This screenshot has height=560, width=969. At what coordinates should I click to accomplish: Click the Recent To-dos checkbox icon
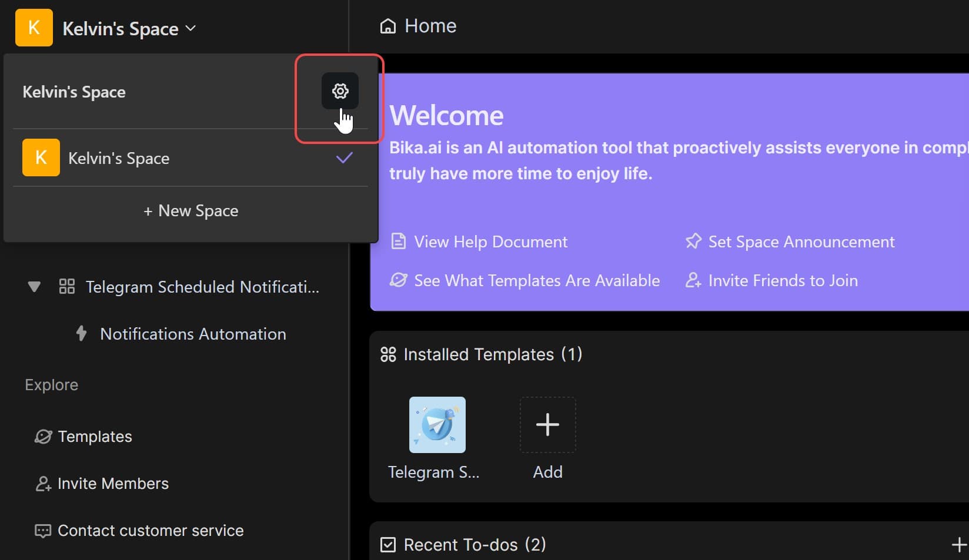[x=388, y=545]
